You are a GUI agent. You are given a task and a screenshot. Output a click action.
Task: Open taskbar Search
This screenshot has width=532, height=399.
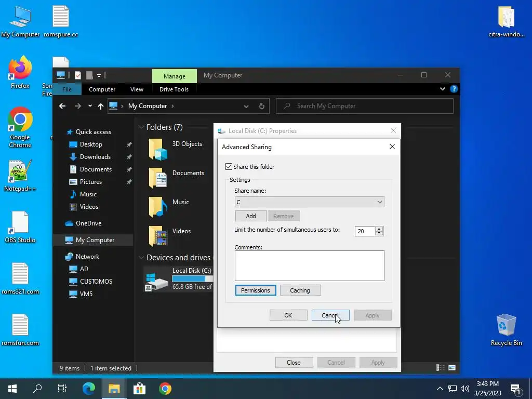click(x=37, y=389)
